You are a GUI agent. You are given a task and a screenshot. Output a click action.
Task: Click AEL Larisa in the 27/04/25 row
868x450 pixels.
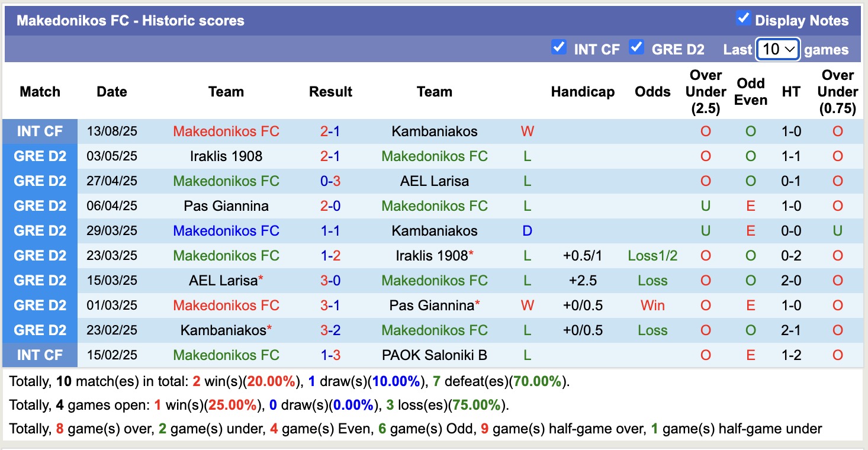434,181
